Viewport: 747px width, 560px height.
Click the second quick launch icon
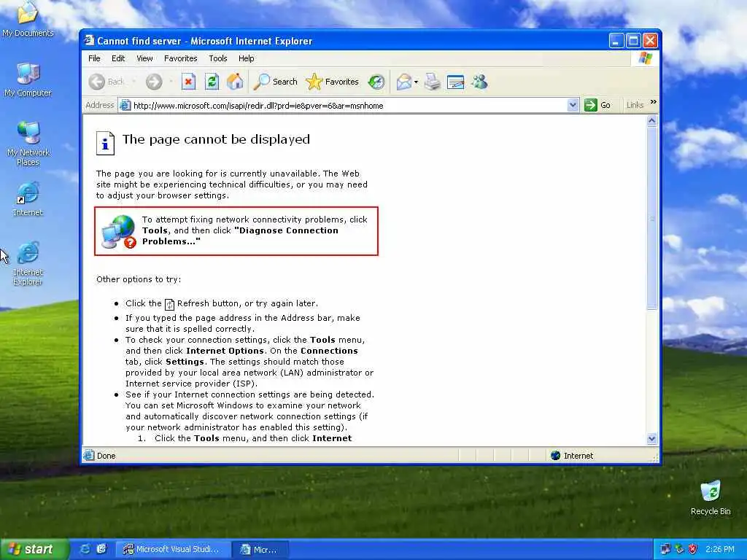pos(101,549)
